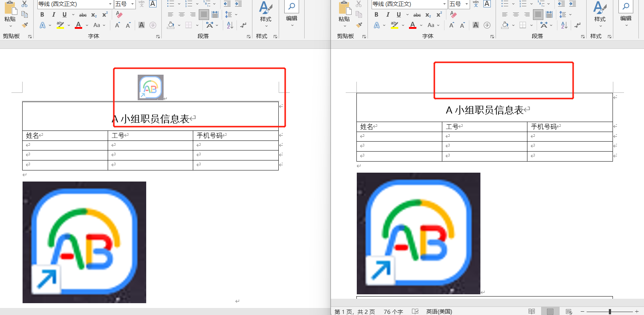Toggle show paragraph marks in left window
Image resolution: width=644 pixels, height=315 pixels.
[243, 25]
